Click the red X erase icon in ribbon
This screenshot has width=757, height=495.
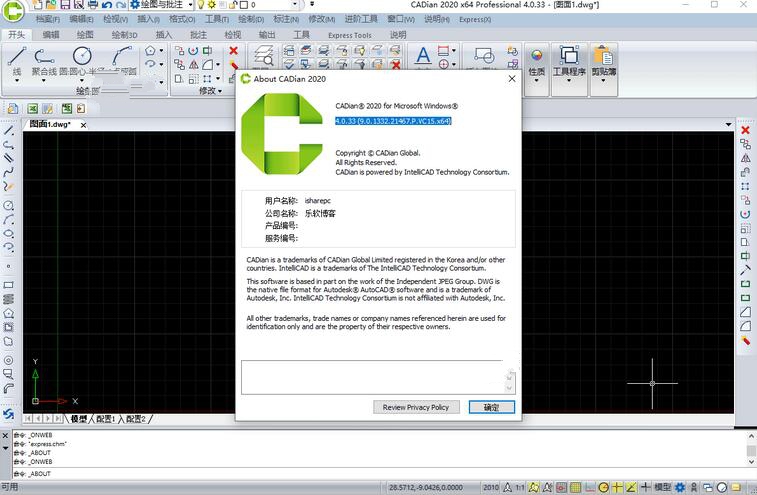(x=234, y=50)
